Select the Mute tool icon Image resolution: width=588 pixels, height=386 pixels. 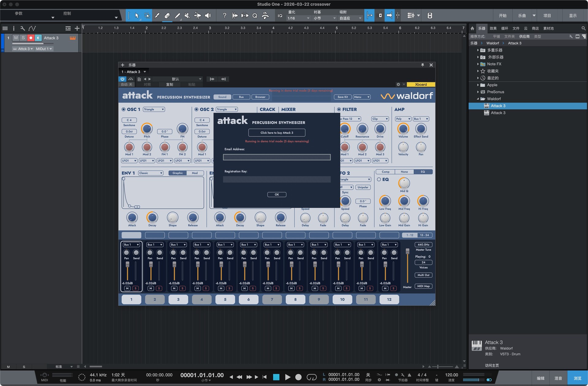click(187, 16)
